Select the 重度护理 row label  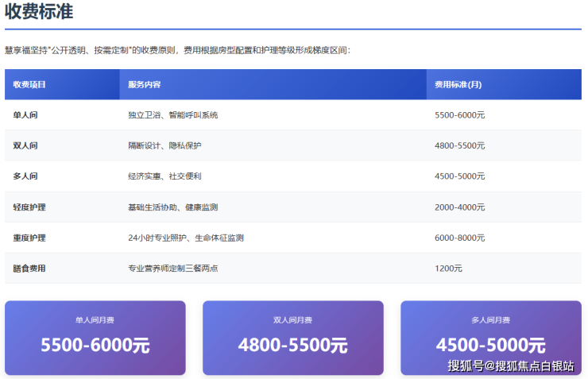[29, 238]
